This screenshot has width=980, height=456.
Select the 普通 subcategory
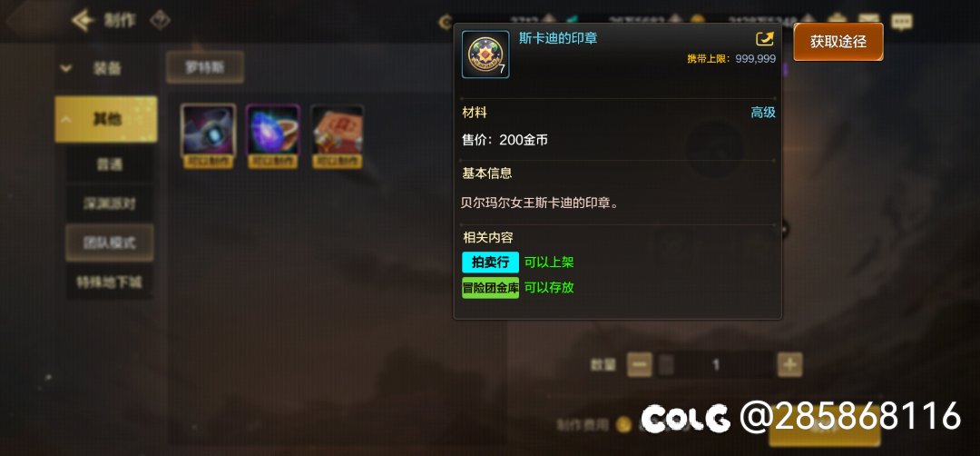110,164
